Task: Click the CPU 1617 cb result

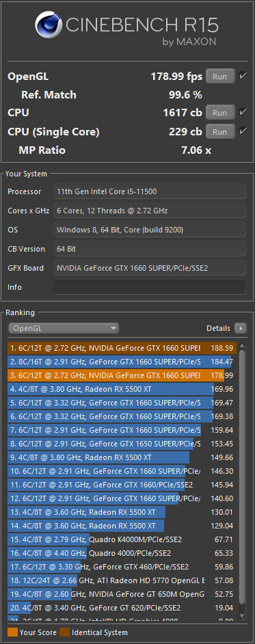Action: pos(183,113)
